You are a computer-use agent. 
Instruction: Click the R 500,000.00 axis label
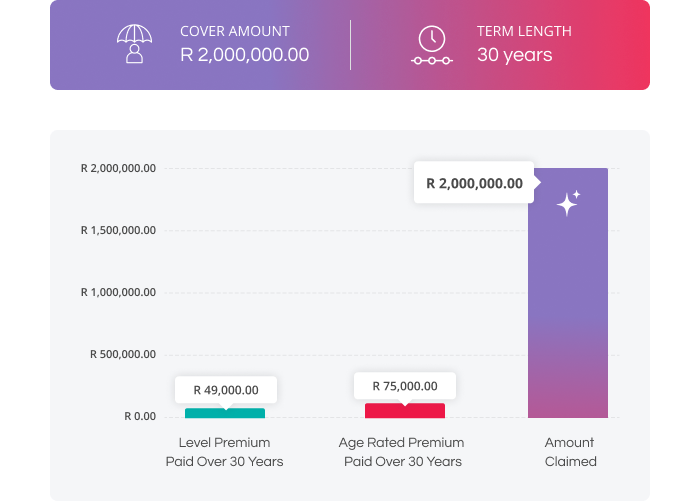(122, 354)
